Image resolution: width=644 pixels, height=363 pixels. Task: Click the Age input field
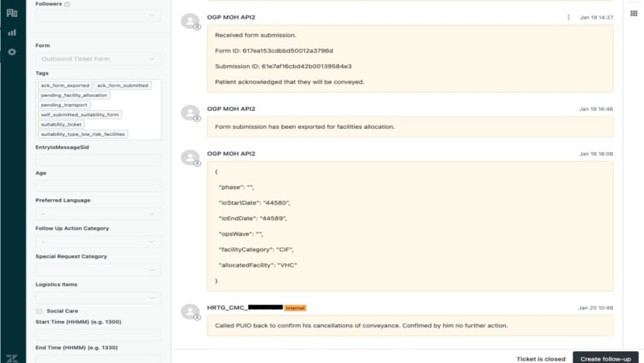tap(98, 186)
